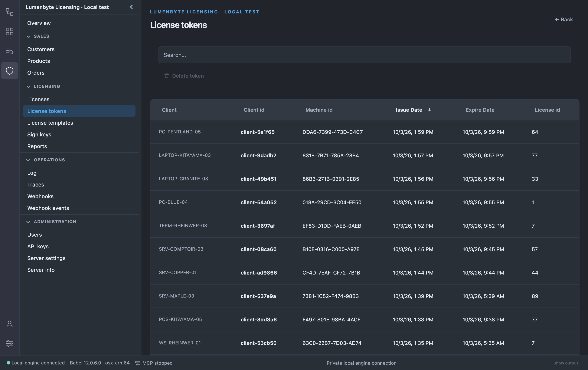Click TERM-RHEINWER-03 client name

(x=183, y=225)
